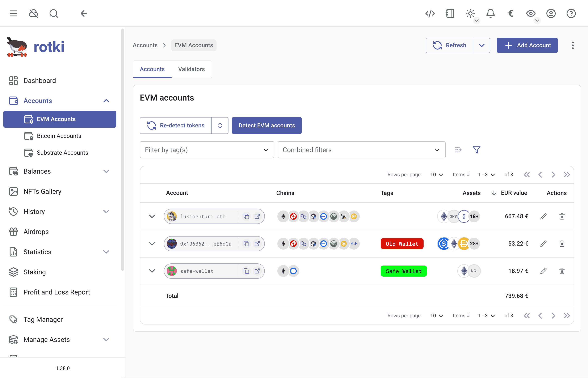Open global search magnifier
This screenshot has height=378, width=588.
click(54, 13)
